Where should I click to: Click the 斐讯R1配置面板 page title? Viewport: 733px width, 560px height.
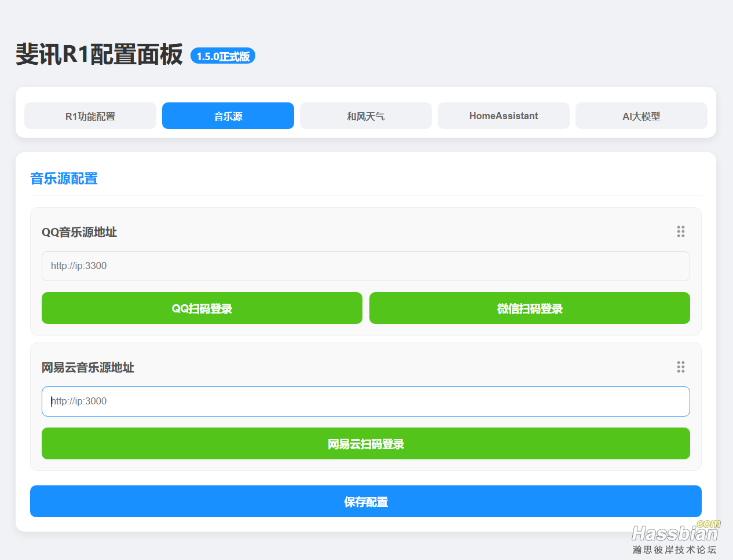(x=99, y=54)
